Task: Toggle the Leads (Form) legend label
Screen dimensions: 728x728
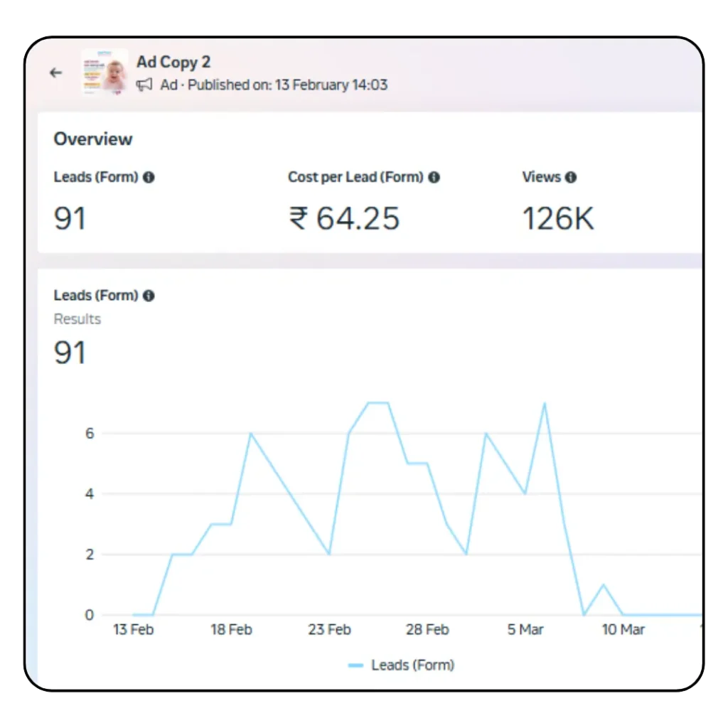Action: [x=412, y=665]
